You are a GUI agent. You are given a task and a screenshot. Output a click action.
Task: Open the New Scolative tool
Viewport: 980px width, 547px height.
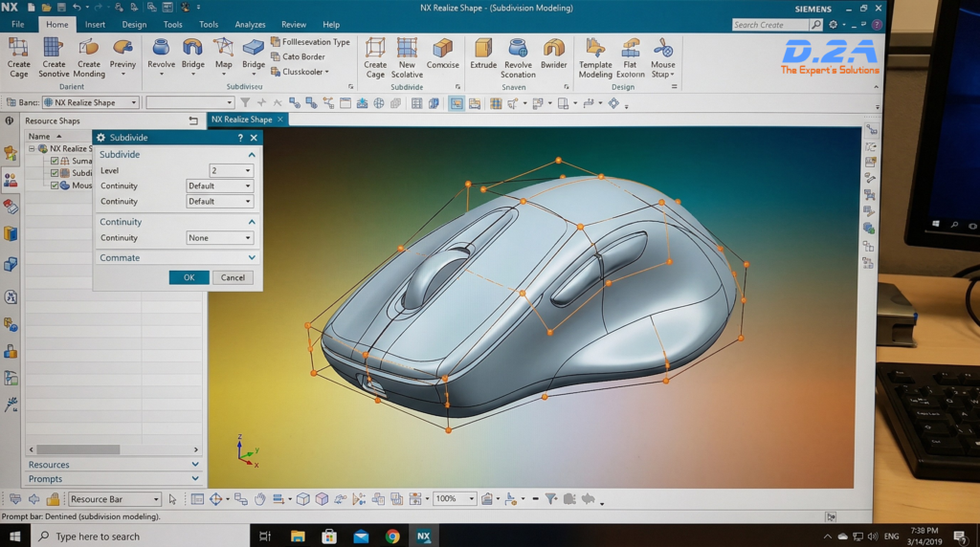(x=407, y=57)
